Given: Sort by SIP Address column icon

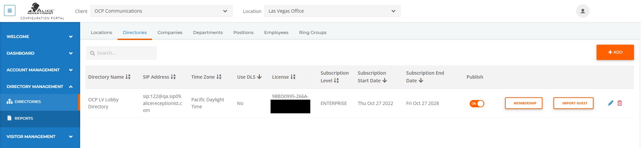Looking at the screenshot, I should coord(173,77).
